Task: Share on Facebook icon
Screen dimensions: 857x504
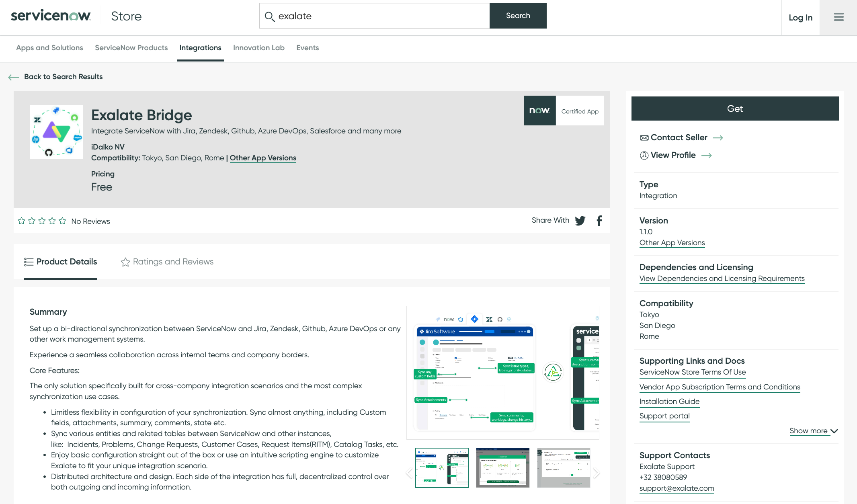Action: [599, 221]
